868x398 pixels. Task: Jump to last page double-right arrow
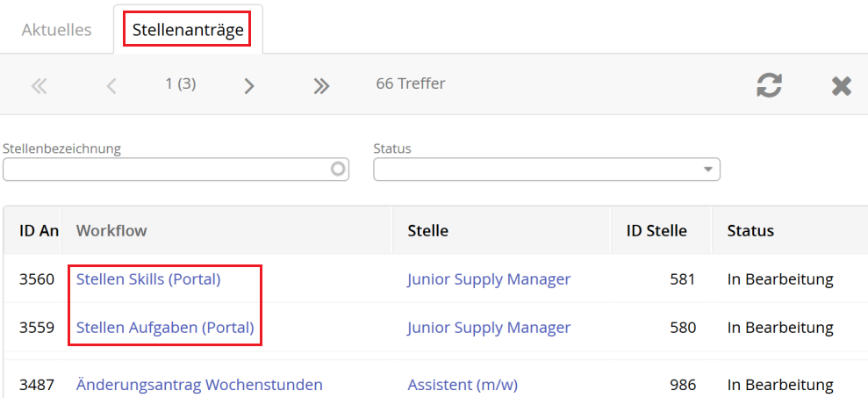[x=321, y=85]
